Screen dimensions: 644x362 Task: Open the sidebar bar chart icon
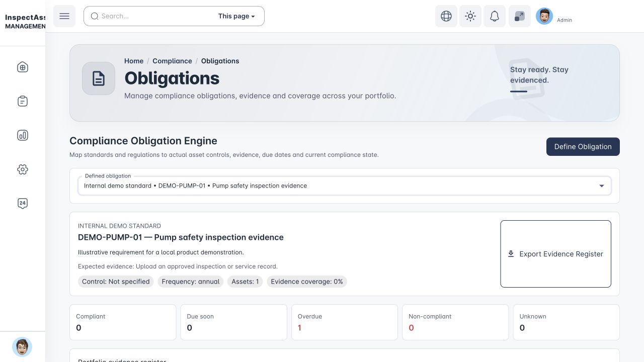(x=23, y=135)
